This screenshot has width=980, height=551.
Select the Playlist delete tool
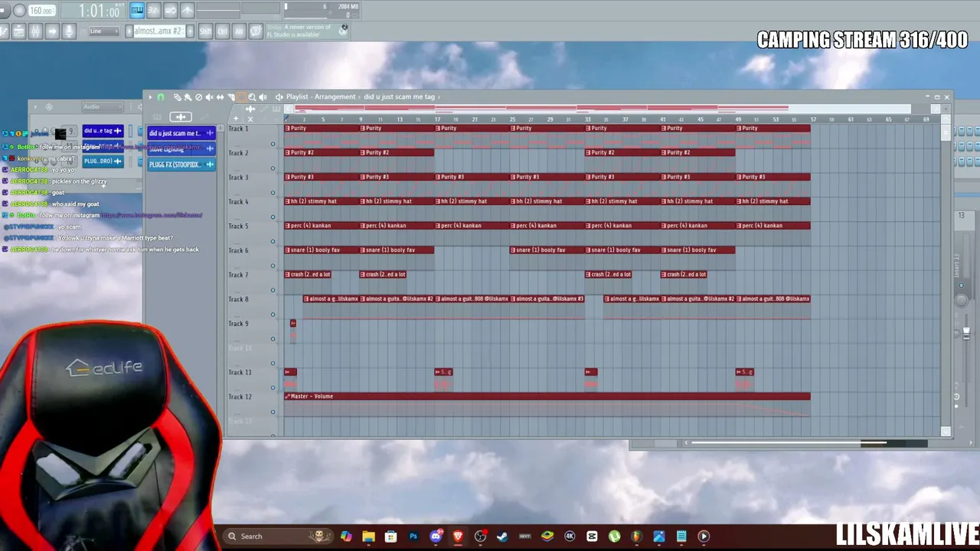tap(198, 97)
